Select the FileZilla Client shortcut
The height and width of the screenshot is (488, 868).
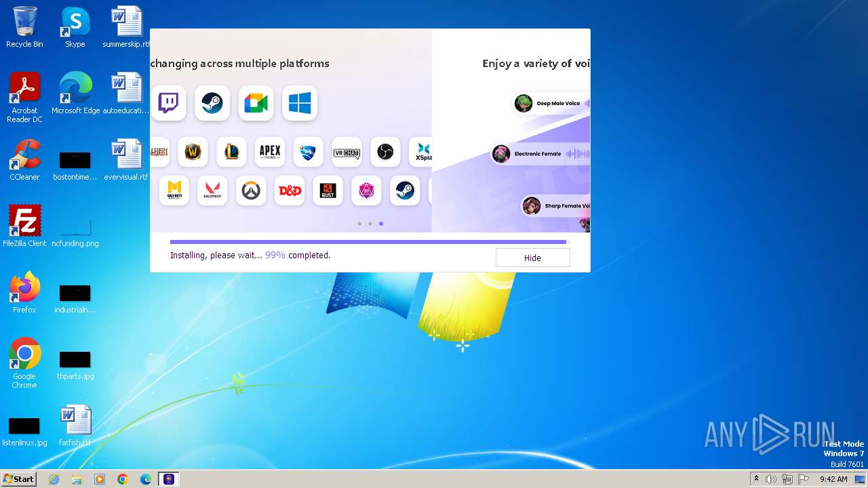pos(24,226)
